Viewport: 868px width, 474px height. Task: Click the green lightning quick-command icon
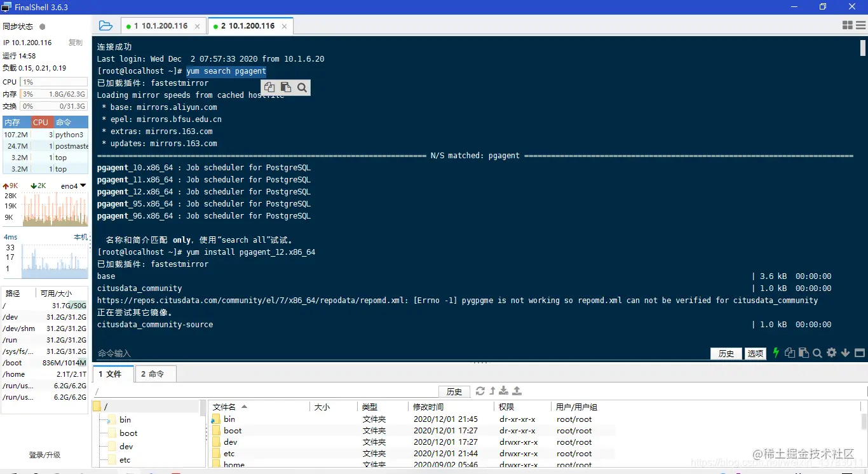tap(776, 353)
